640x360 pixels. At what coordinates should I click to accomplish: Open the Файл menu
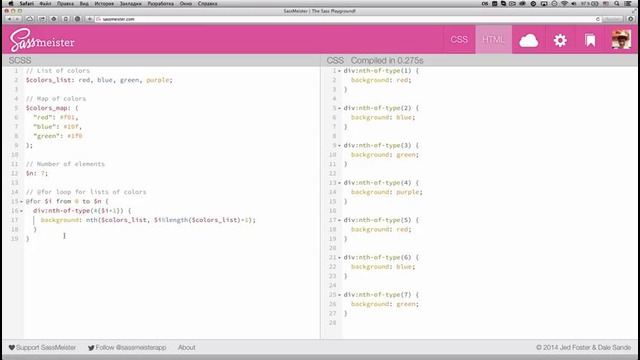click(x=45, y=3)
